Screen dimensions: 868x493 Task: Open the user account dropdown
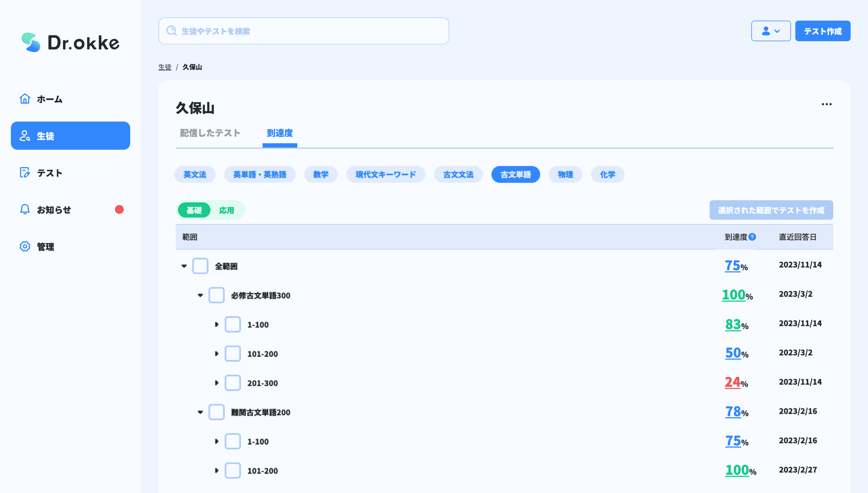(771, 31)
